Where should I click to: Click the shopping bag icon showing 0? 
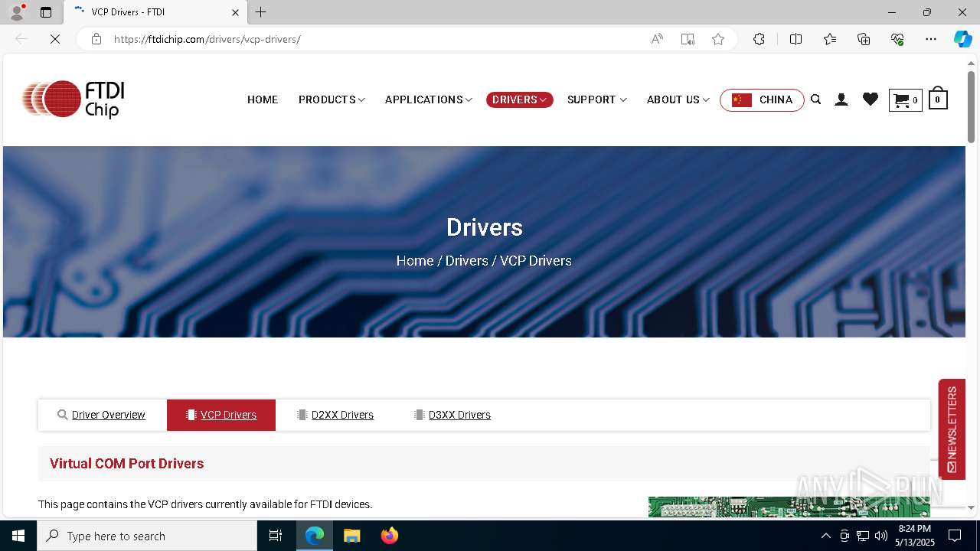938,98
